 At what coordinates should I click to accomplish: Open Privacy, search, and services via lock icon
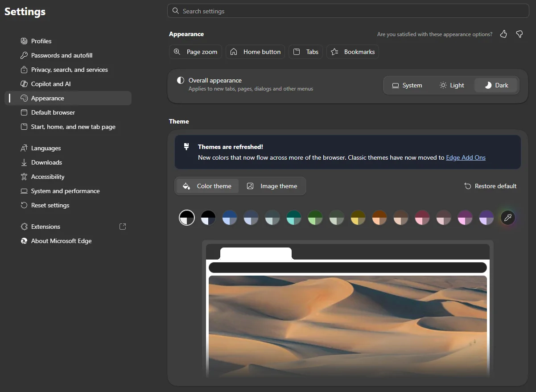point(24,70)
